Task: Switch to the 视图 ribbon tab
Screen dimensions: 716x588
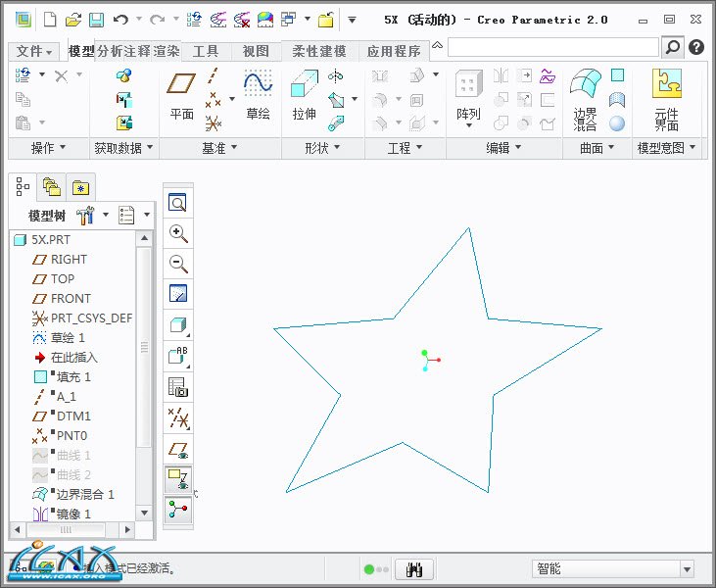Action: tap(256, 52)
